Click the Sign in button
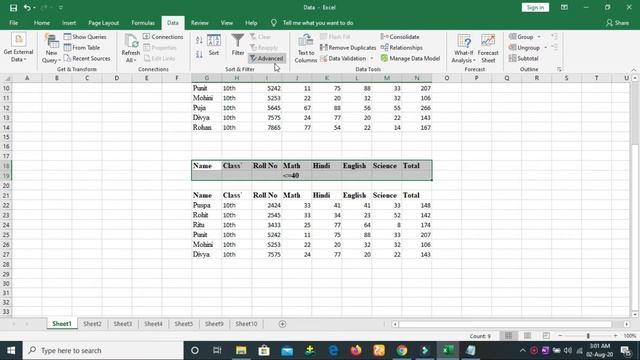Screen dimensions: 640x360 click(535, 7)
